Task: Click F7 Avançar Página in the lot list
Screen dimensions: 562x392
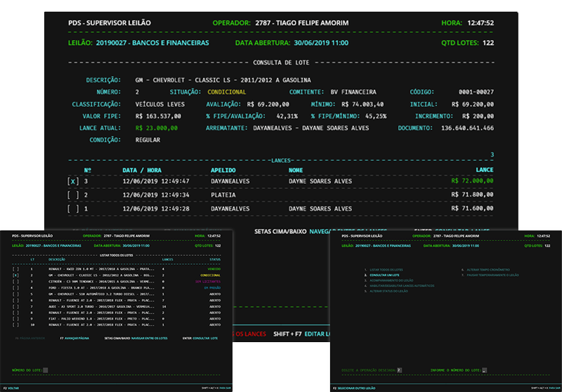Action: tap(74, 338)
